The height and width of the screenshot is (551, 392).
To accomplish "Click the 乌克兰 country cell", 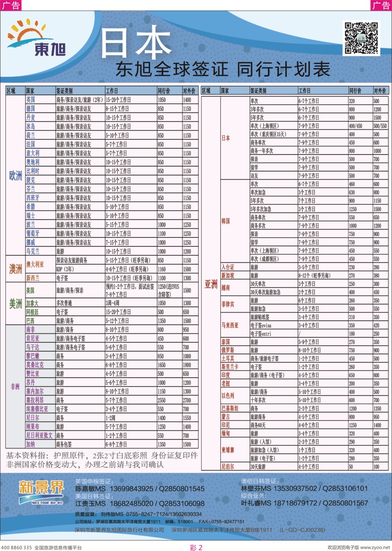I will pyautogui.click(x=40, y=251).
